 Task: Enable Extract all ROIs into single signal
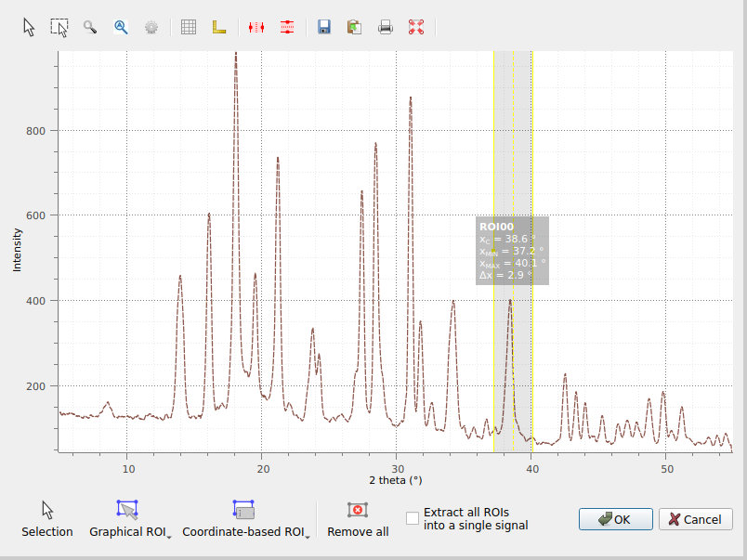point(413,518)
